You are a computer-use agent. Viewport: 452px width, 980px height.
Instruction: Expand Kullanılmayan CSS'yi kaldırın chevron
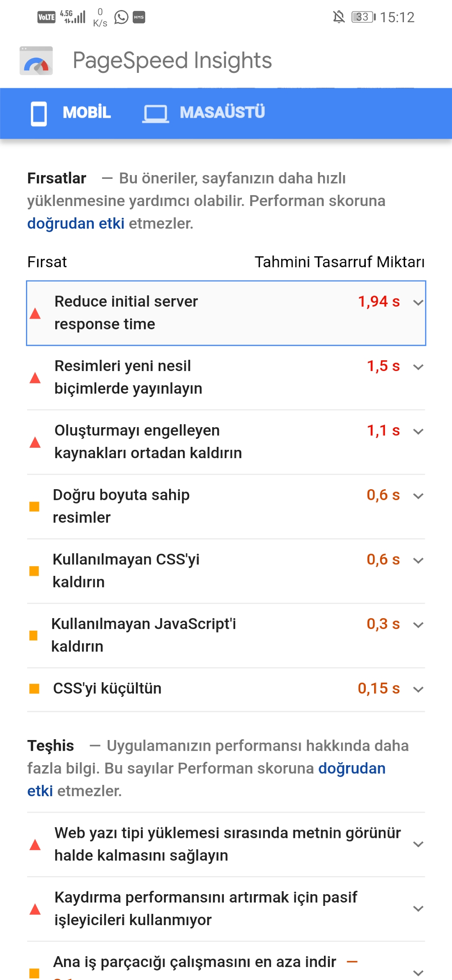point(418,560)
